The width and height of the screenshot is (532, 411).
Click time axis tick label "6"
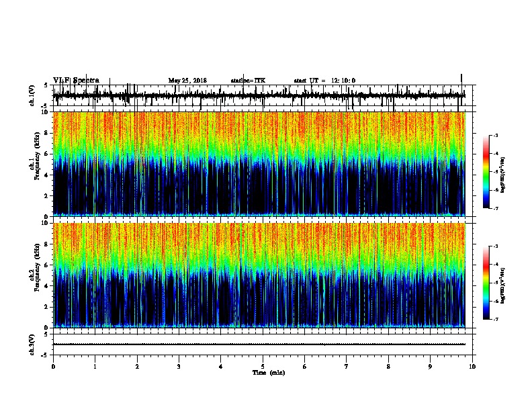click(305, 367)
